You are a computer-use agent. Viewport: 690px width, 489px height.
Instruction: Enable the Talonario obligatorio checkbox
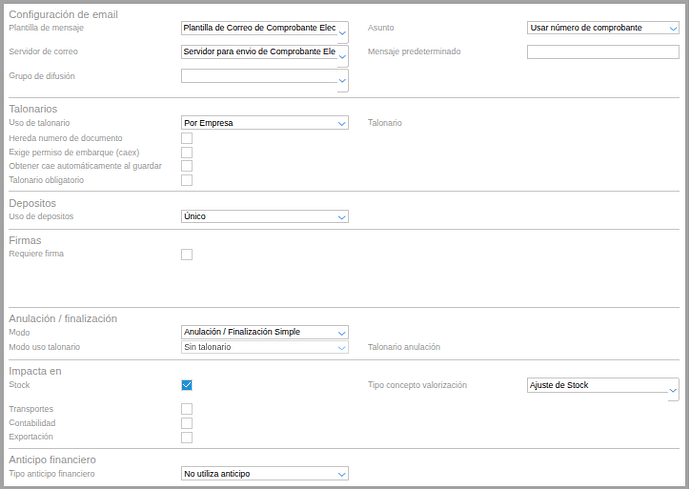point(186,181)
